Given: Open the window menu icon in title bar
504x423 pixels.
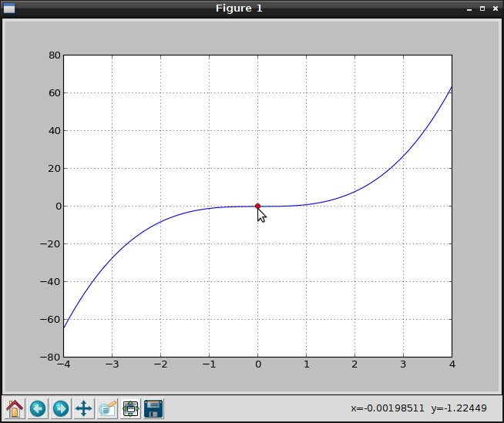Looking at the screenshot, I should click(9, 8).
